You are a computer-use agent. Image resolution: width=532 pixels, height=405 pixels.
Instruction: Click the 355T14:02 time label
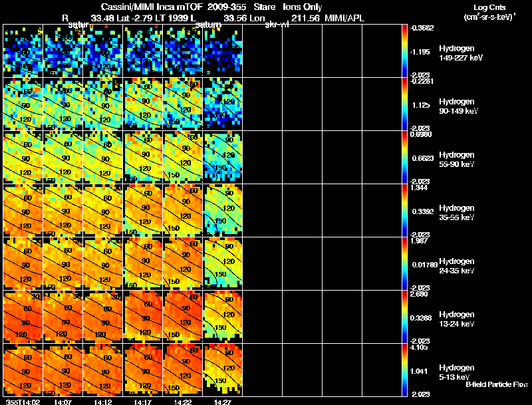click(23, 402)
